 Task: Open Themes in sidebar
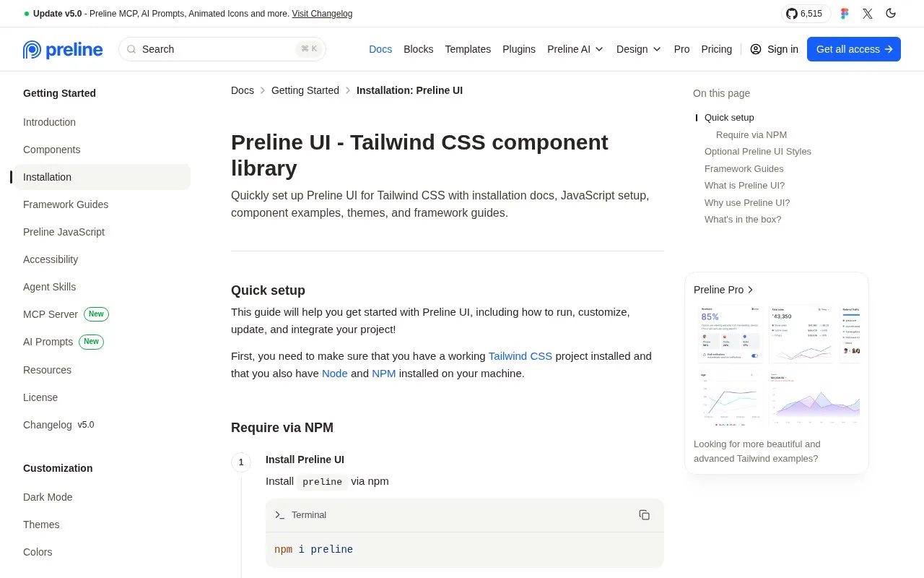click(x=103, y=525)
